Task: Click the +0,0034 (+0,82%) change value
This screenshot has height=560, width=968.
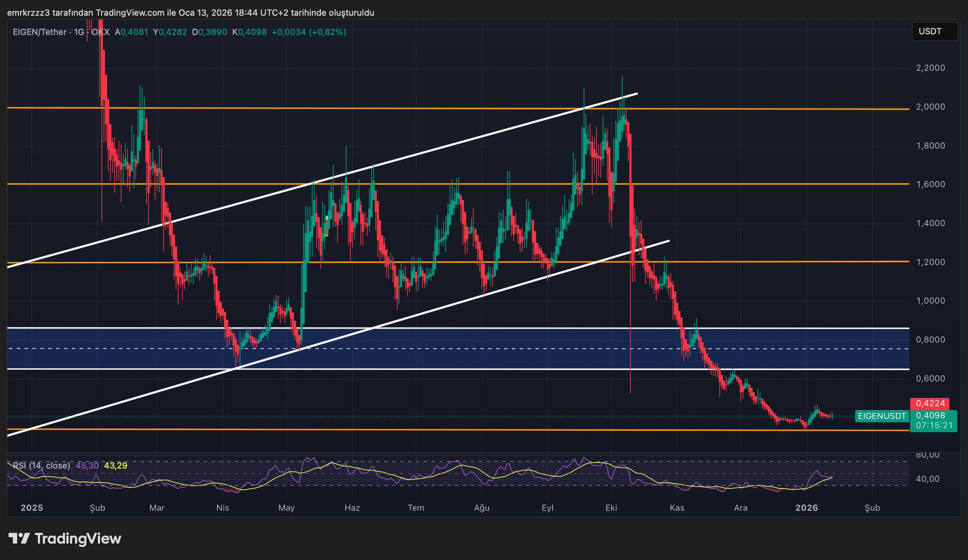Action: pos(309,32)
